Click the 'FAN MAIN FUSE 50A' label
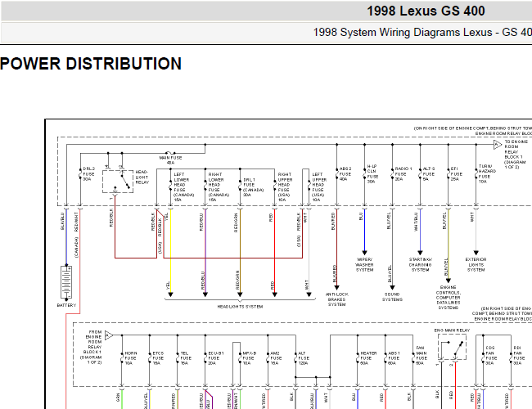Image resolution: width=532 pixels, height=409 pixels. (422, 355)
